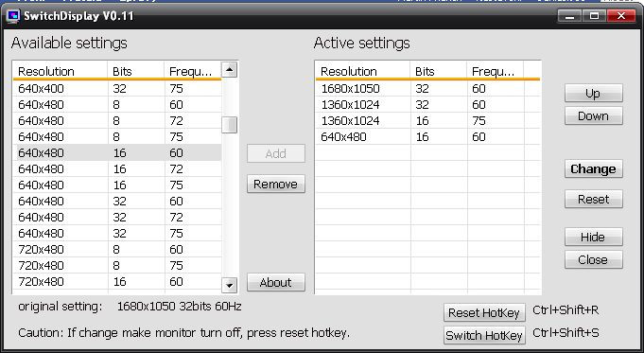The image size is (644, 353).
Task: Select highlighted available row 640x480 16 60
Action: [117, 153]
